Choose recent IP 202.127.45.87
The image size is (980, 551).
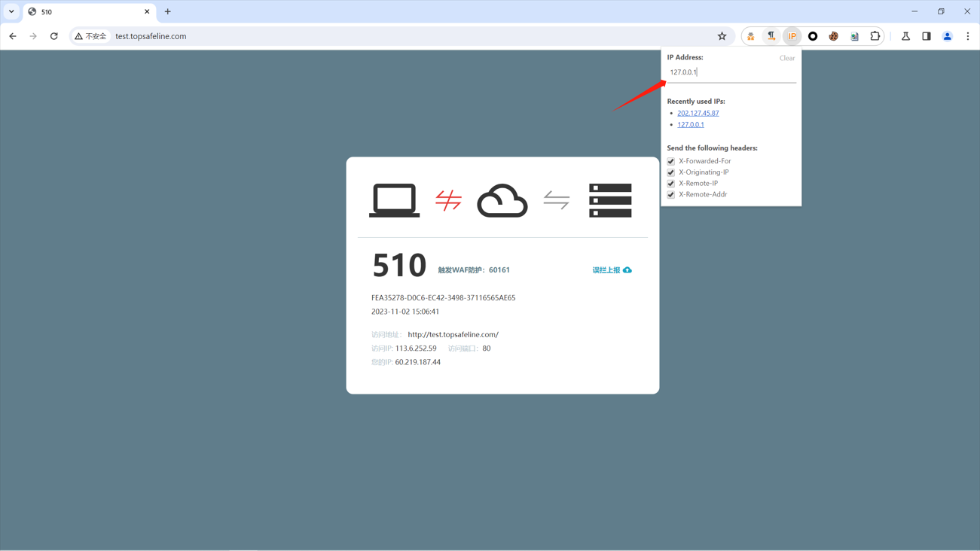pyautogui.click(x=698, y=113)
